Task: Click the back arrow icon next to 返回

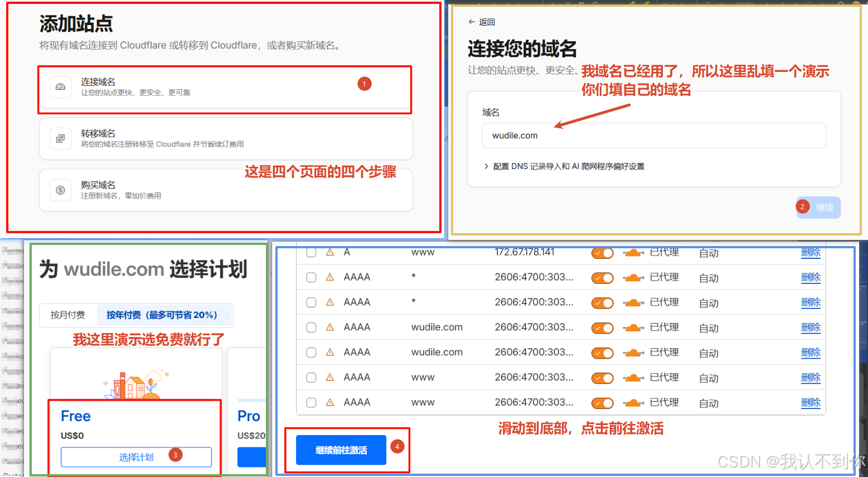Action: (472, 22)
